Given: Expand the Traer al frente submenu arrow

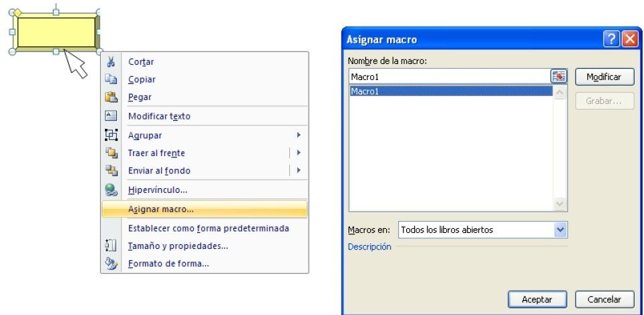Looking at the screenshot, I should 299,153.
